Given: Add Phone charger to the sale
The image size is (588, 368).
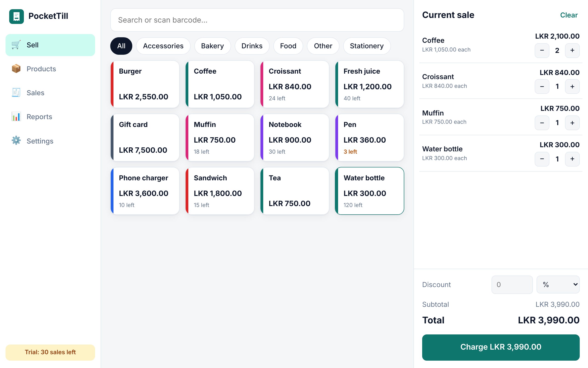Looking at the screenshot, I should click(x=145, y=191).
